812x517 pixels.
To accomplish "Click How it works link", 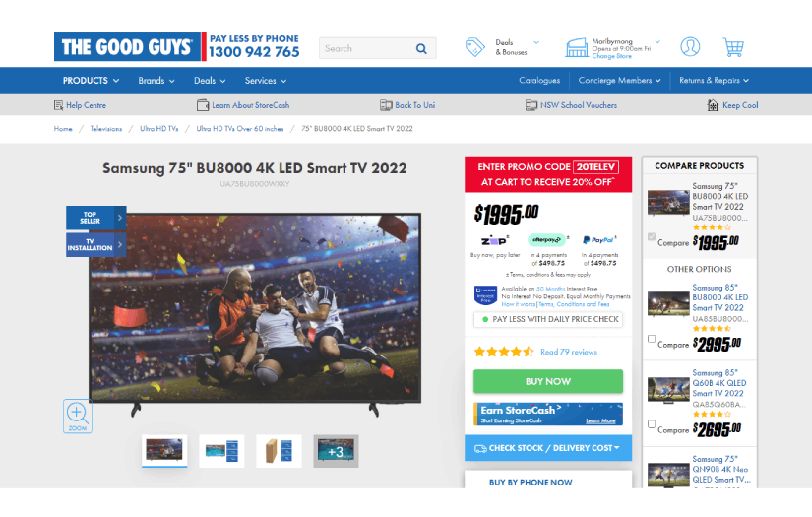I will click(519, 304).
